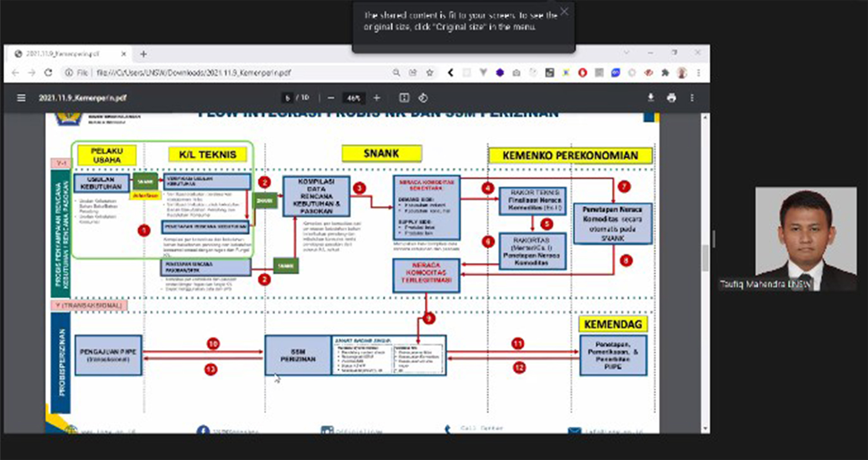Click the PDF vertical scrollbar thumb
This screenshot has height=460, width=868.
705,258
